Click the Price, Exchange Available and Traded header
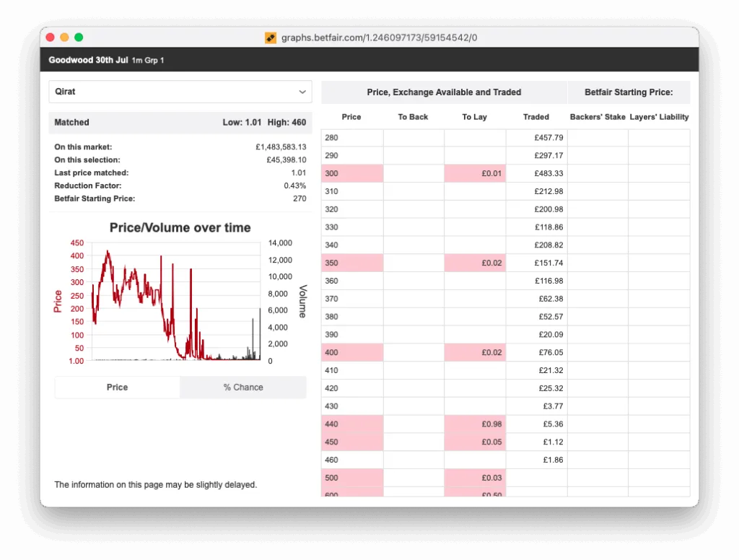The width and height of the screenshot is (739, 560). click(x=444, y=92)
